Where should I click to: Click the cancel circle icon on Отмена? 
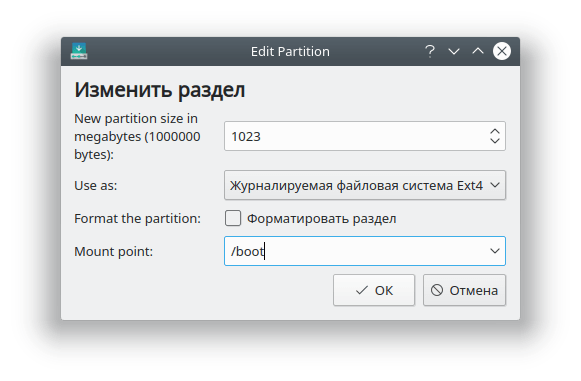437,290
